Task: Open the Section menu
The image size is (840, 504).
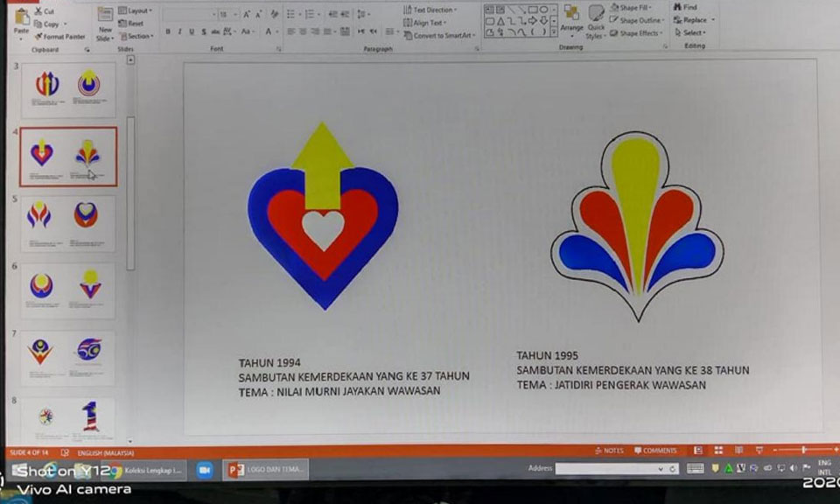Action: click(135, 36)
